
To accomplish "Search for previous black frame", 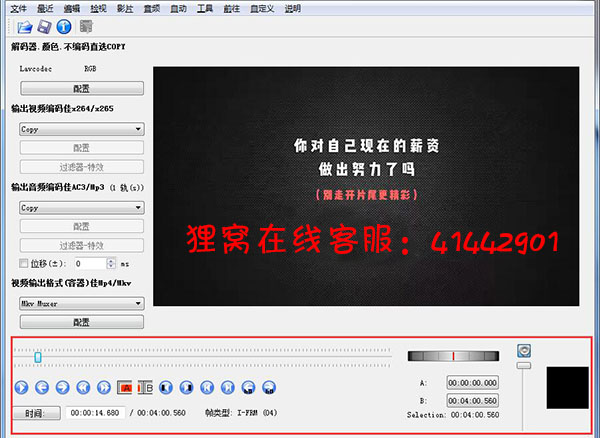I will 166,388.
